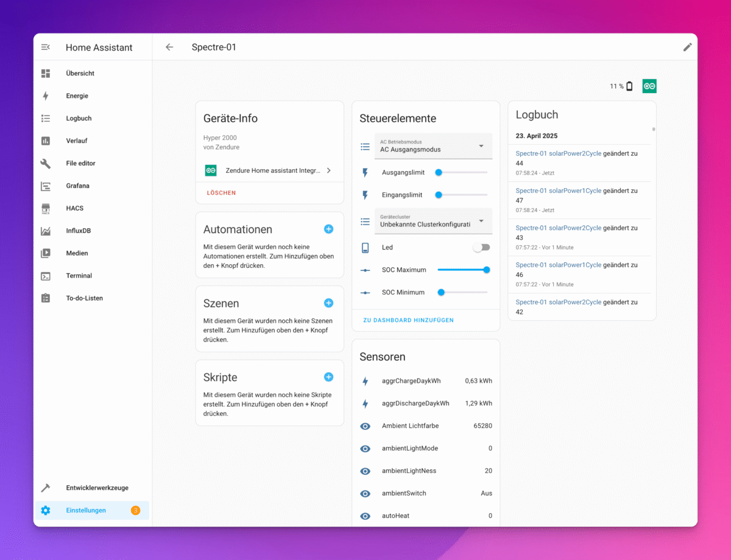Click the Entwicklerwerkzeuge hammer icon
Image resolution: width=731 pixels, height=560 pixels.
[46, 488]
